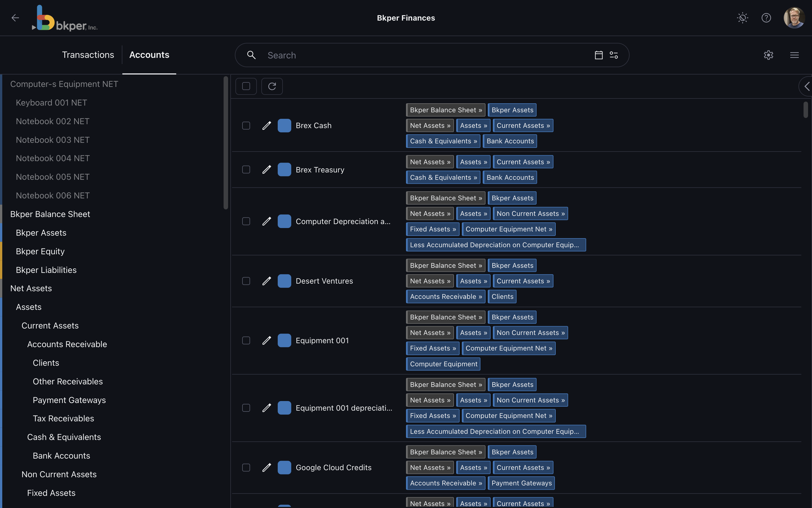Click Bank Accounts tag on Brex Treasury

point(510,178)
